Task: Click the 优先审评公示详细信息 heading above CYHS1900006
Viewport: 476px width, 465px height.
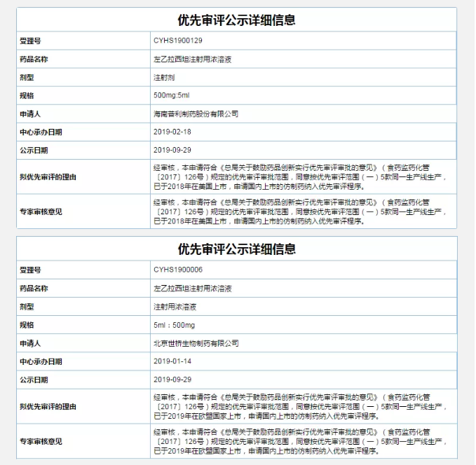Action: (x=236, y=249)
